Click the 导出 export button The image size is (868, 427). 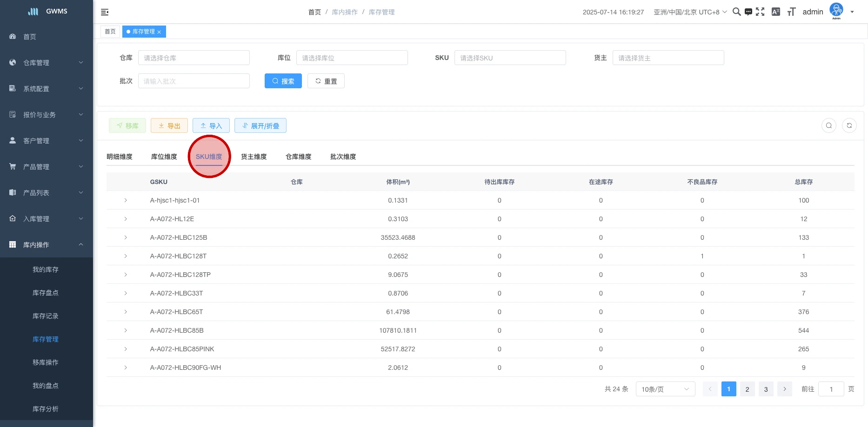click(169, 126)
